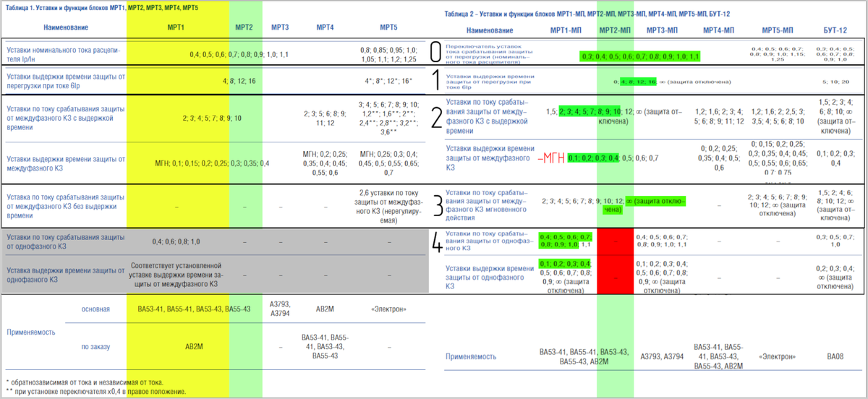Click the БУТ-12 column header
The height and width of the screenshot is (399, 868).
click(x=835, y=31)
